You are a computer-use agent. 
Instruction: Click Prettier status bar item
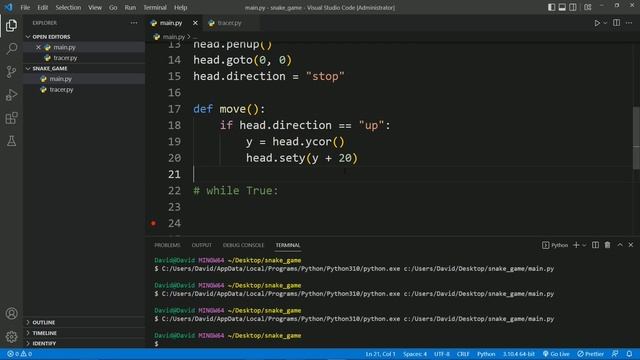(590, 354)
